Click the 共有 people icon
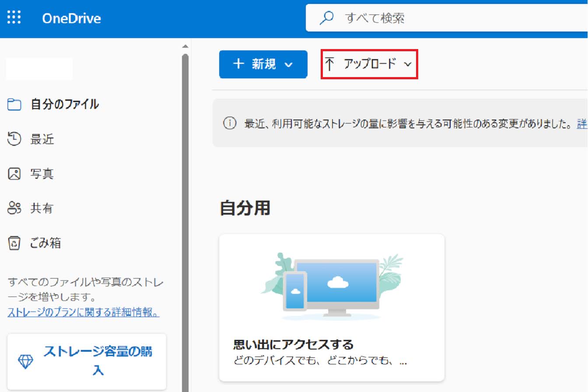The width and height of the screenshot is (588, 392). (x=14, y=208)
